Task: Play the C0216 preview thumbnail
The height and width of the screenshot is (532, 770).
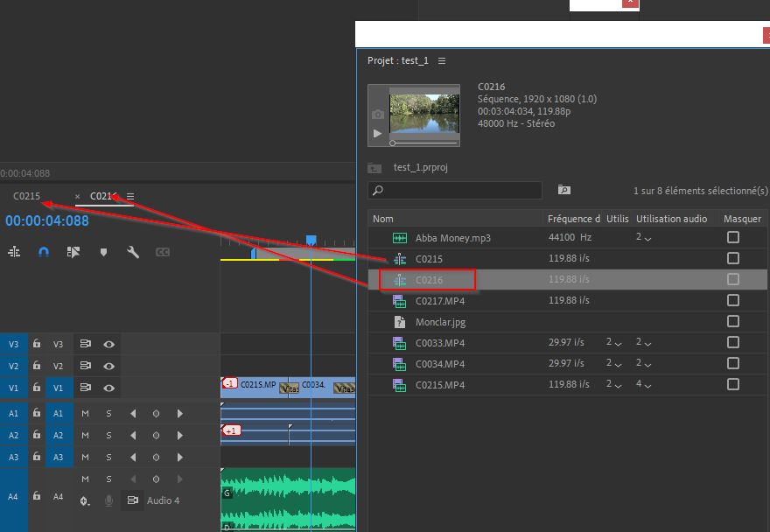Action: pos(377,134)
